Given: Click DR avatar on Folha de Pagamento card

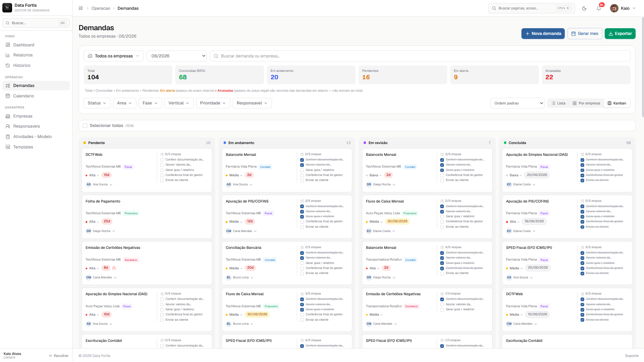Looking at the screenshot, I should 89,231.
